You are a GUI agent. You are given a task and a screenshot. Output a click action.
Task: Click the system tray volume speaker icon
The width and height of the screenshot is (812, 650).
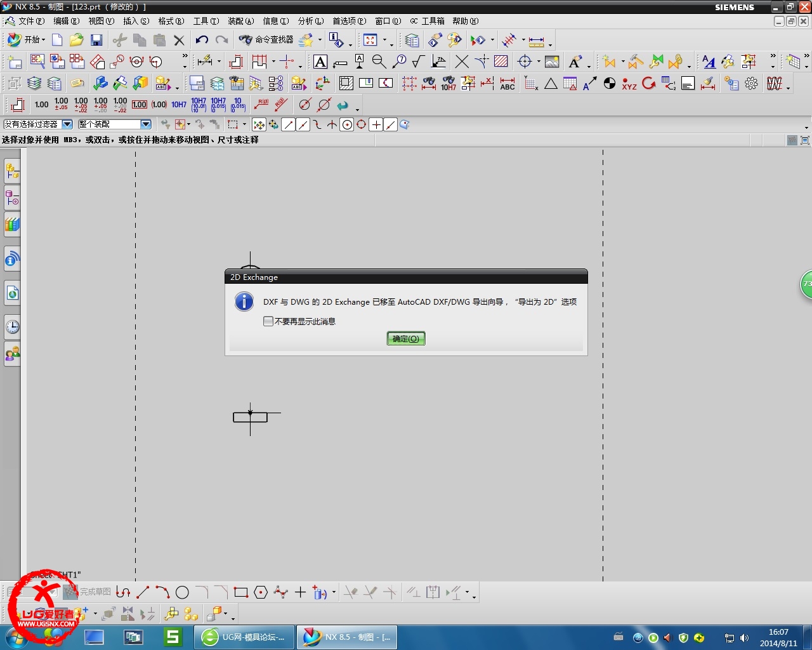pos(744,638)
